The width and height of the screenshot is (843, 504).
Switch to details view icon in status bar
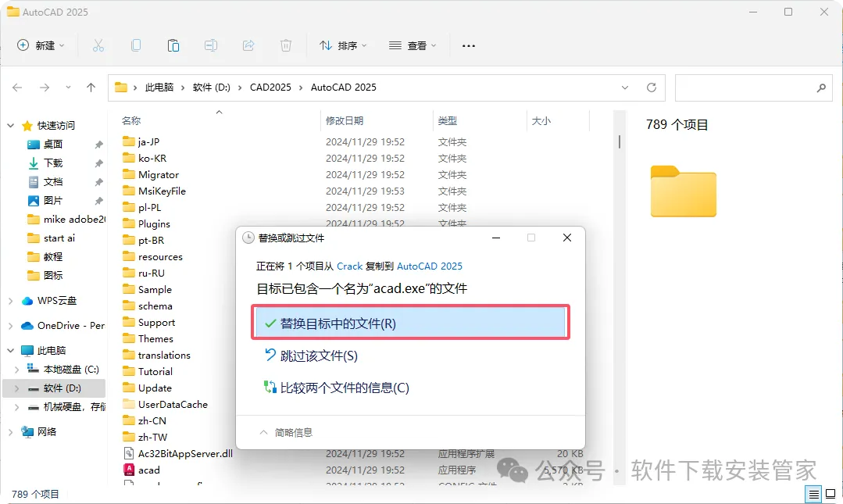click(814, 494)
